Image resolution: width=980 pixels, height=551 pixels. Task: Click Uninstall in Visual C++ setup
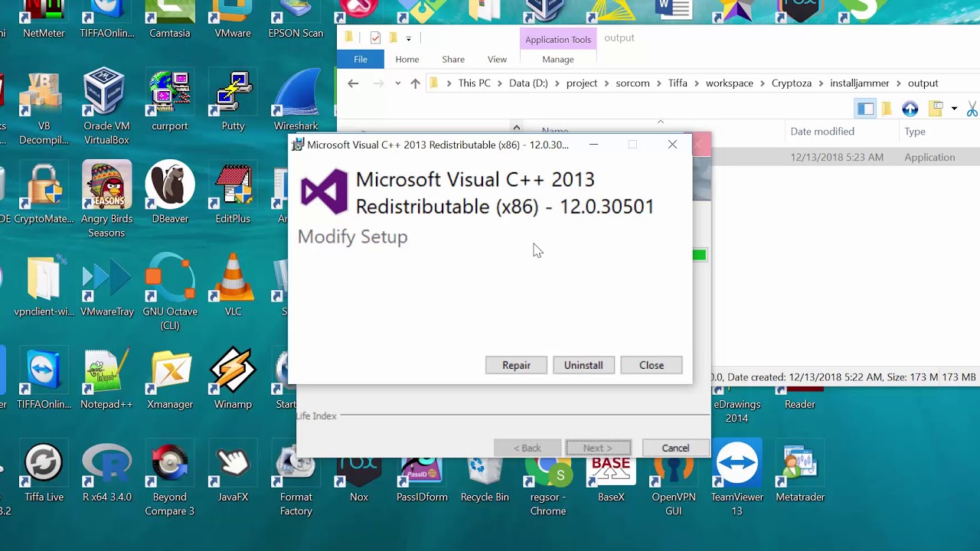point(583,365)
